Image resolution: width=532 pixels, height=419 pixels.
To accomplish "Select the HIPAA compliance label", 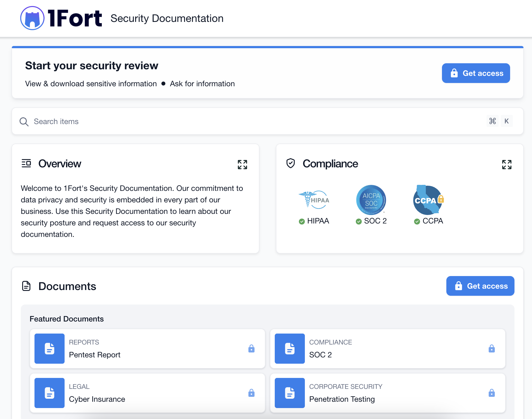I will [x=318, y=221].
